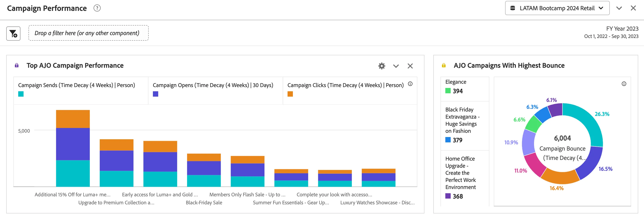Select the Campaign Sends legend label
Image resolution: width=644 pixels, height=219 pixels.
tap(76, 85)
